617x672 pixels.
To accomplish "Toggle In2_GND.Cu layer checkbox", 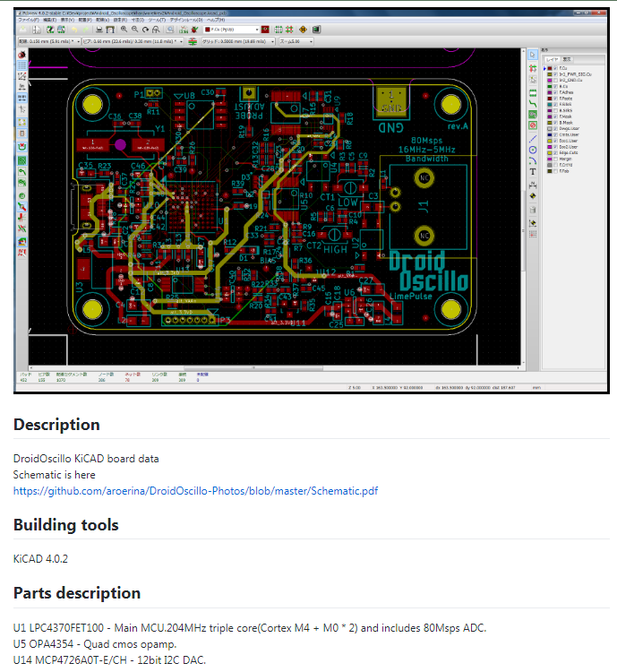I will pos(555,80).
